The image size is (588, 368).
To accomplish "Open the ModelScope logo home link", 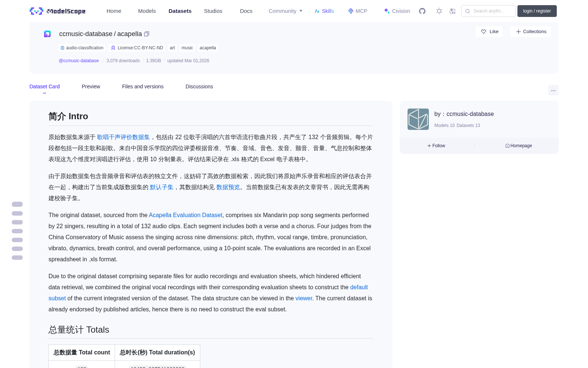I will (x=57, y=11).
